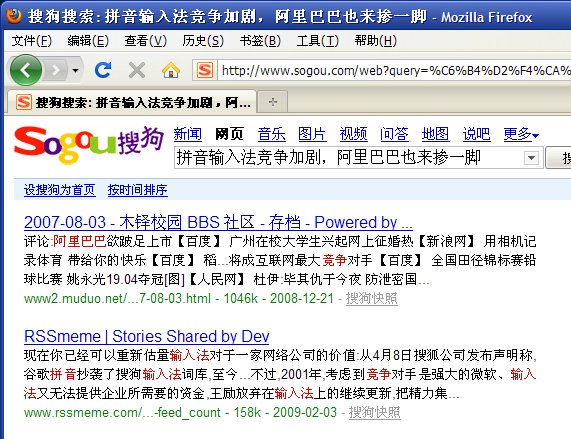Open the RSSmeme Stories Shared result
571x439 pixels.
click(x=147, y=336)
